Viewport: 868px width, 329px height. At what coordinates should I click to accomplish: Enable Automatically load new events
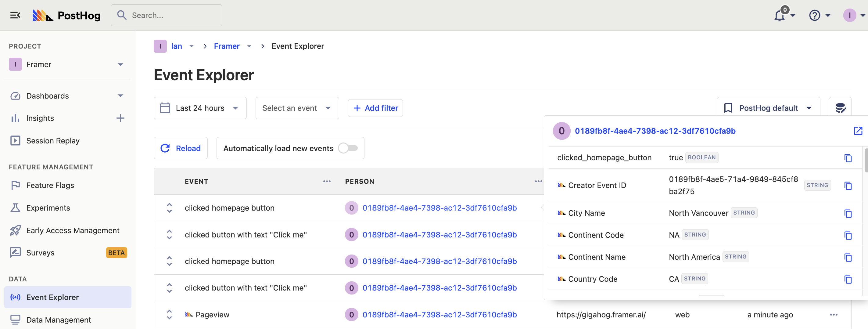pyautogui.click(x=348, y=148)
